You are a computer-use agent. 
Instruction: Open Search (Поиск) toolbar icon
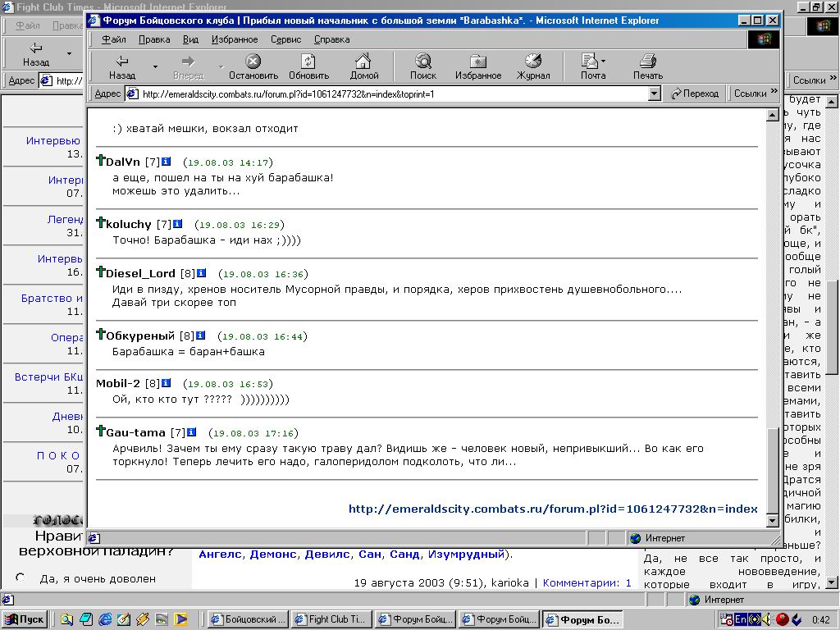423,67
